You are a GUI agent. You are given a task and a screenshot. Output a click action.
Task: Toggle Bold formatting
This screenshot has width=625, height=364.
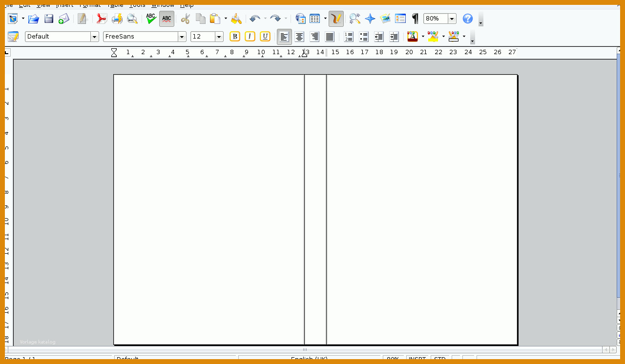tap(235, 37)
